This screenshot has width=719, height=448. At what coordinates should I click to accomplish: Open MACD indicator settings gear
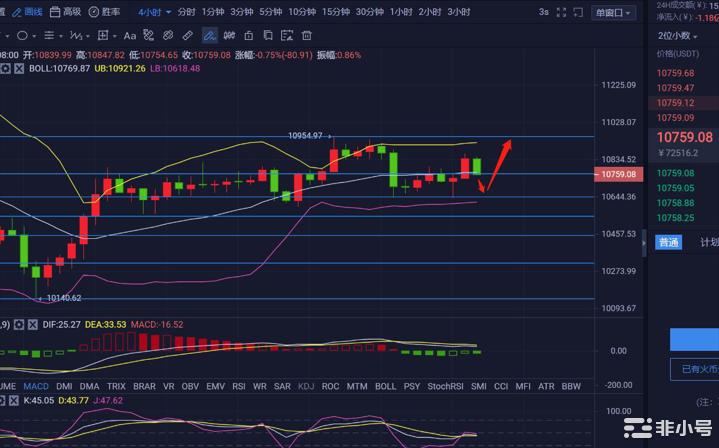point(19,325)
